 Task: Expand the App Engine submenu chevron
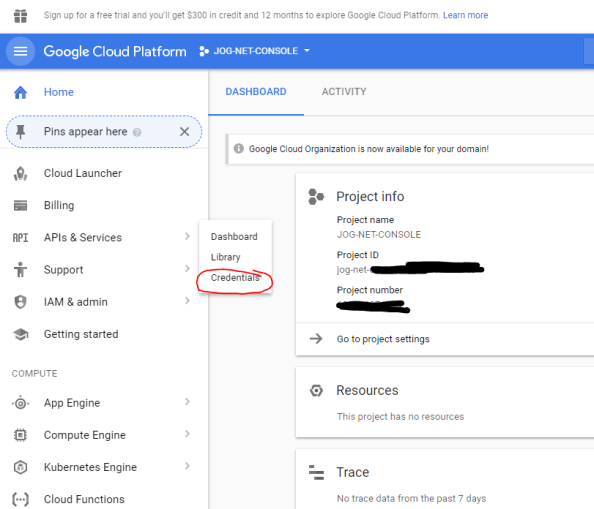(187, 402)
